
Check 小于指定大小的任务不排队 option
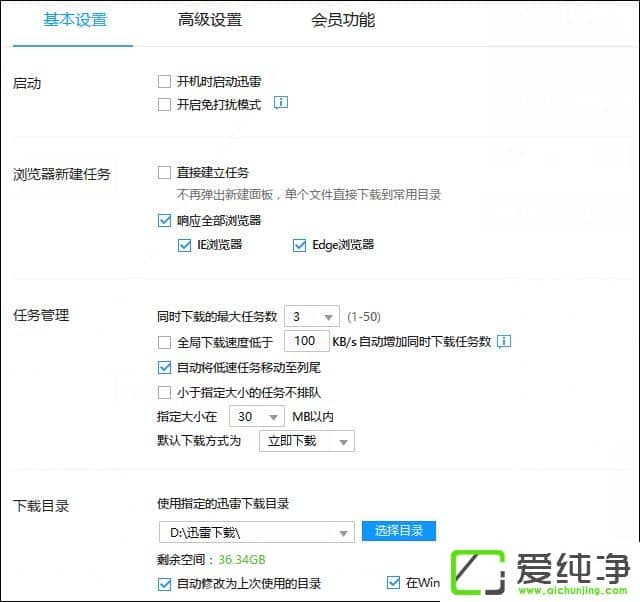click(x=165, y=392)
